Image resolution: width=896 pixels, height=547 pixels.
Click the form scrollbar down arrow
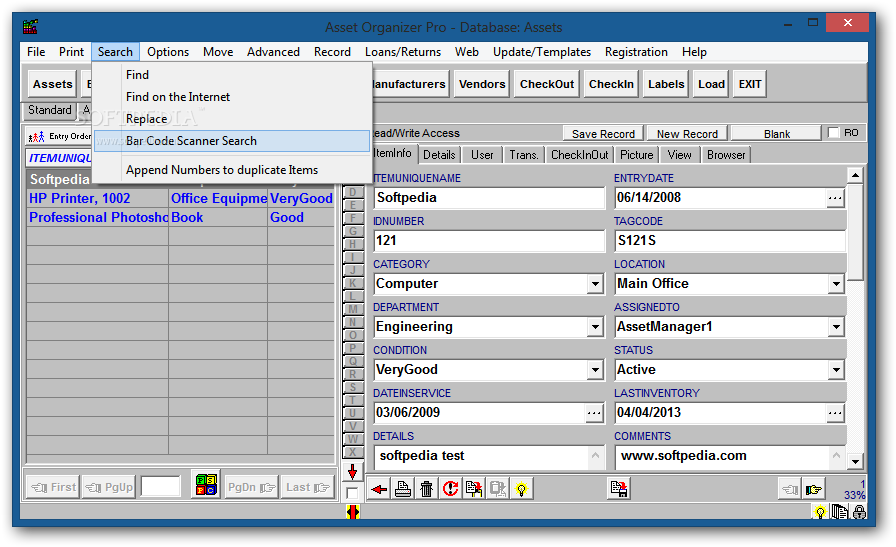click(x=855, y=461)
